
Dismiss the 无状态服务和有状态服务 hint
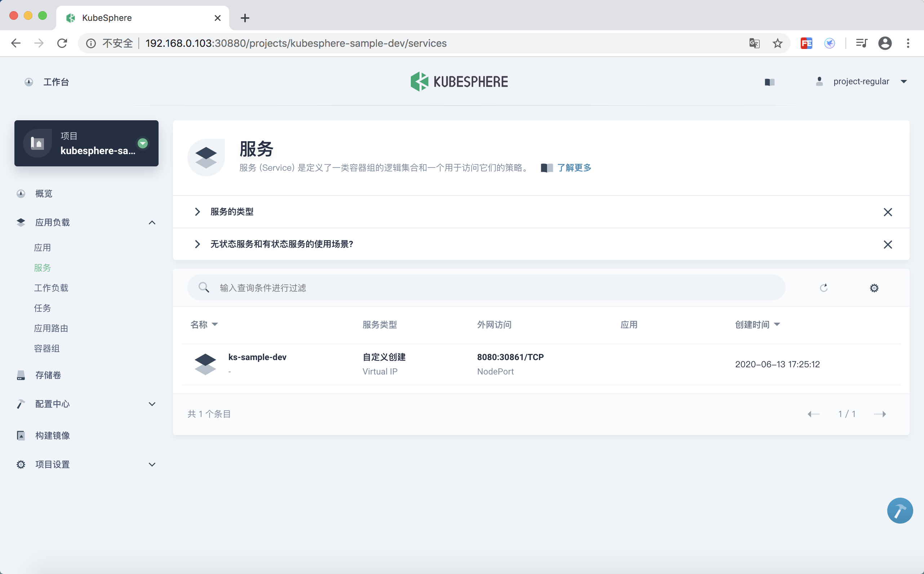click(888, 244)
